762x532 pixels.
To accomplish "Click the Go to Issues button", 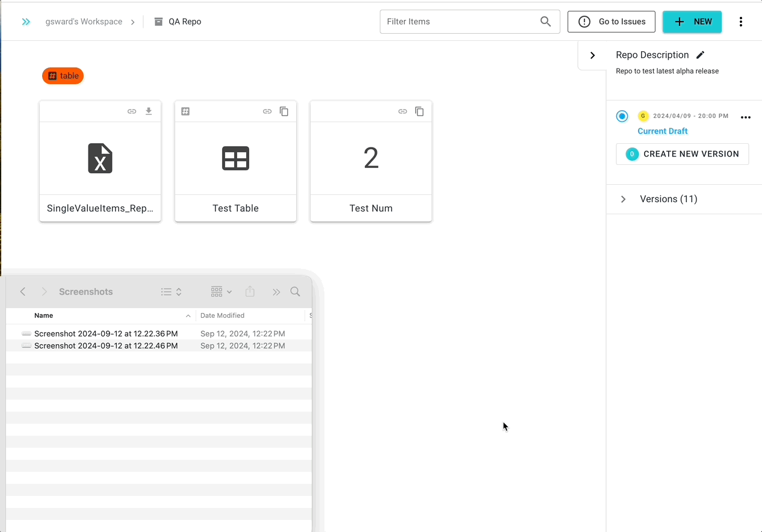I will click(x=611, y=22).
